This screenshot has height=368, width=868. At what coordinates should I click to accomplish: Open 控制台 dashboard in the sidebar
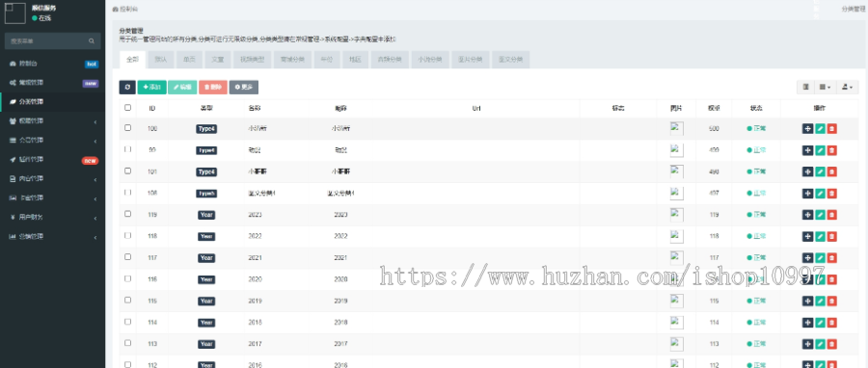click(53, 64)
